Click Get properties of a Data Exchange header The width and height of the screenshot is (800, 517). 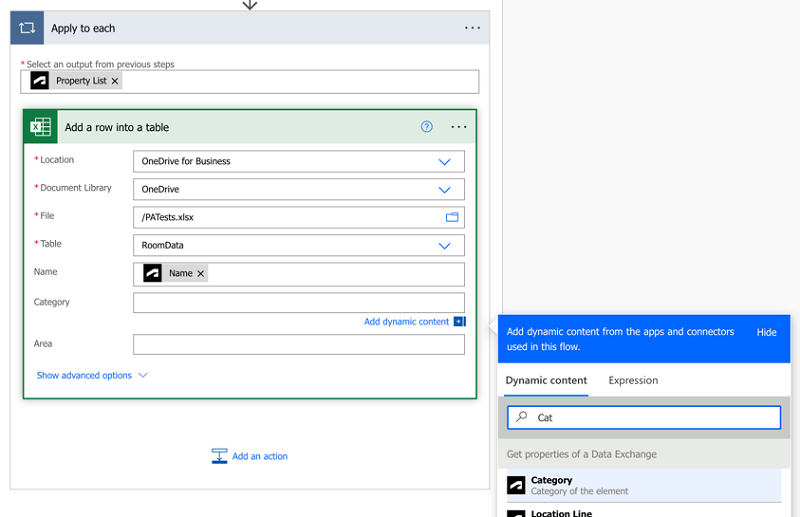(582, 454)
